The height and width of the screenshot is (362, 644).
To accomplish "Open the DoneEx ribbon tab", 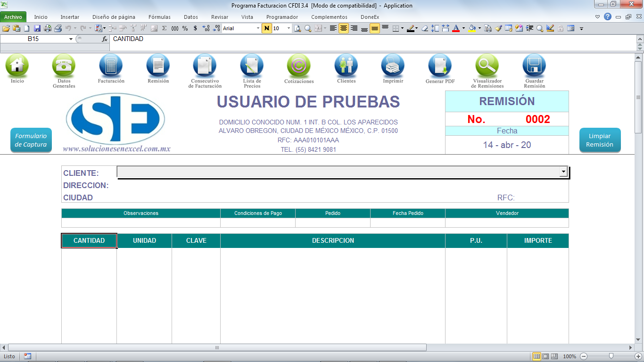I will pyautogui.click(x=370, y=17).
